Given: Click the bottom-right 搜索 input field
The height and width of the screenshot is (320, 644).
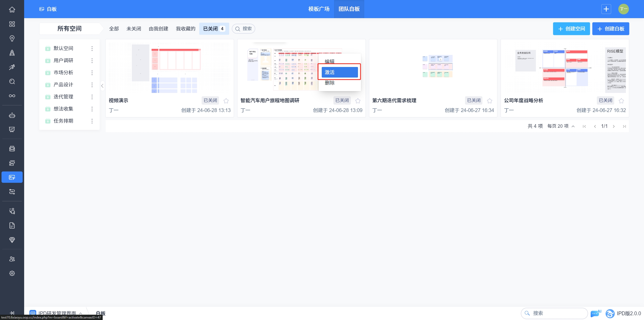Looking at the screenshot, I should pyautogui.click(x=554, y=313).
